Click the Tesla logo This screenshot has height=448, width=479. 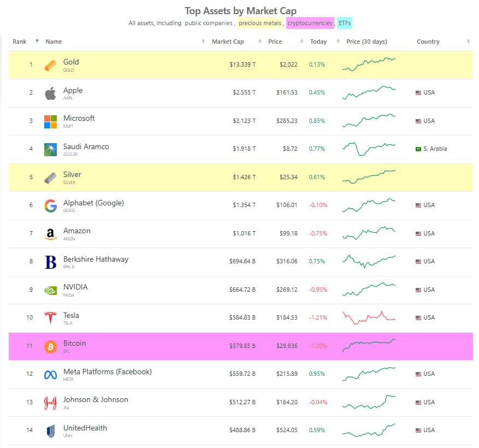pos(50,318)
